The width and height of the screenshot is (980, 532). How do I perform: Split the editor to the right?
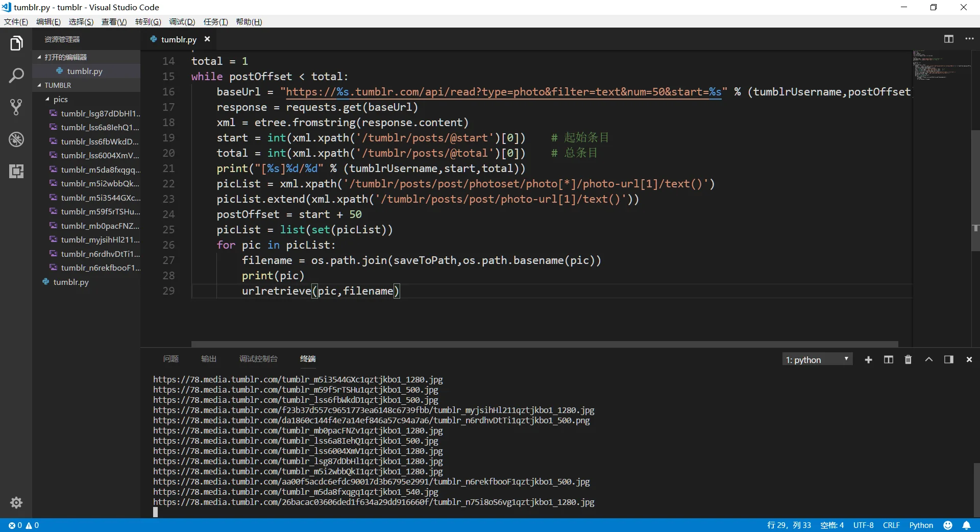[948, 39]
